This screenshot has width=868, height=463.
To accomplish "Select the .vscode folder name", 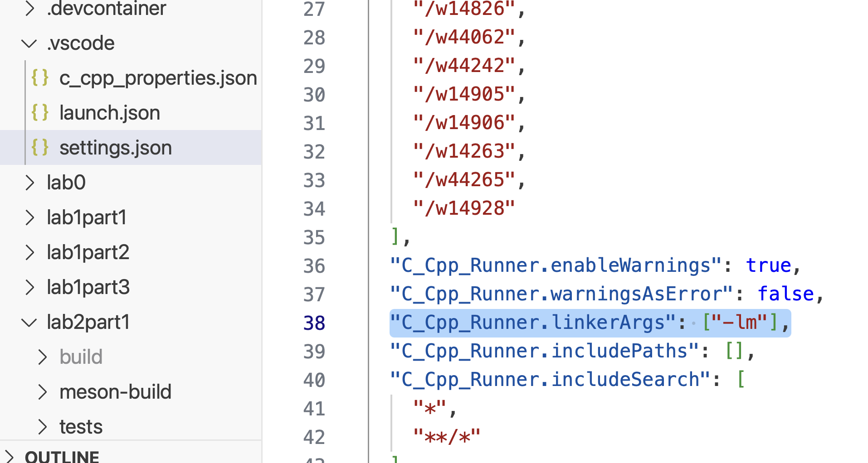I will [81, 43].
